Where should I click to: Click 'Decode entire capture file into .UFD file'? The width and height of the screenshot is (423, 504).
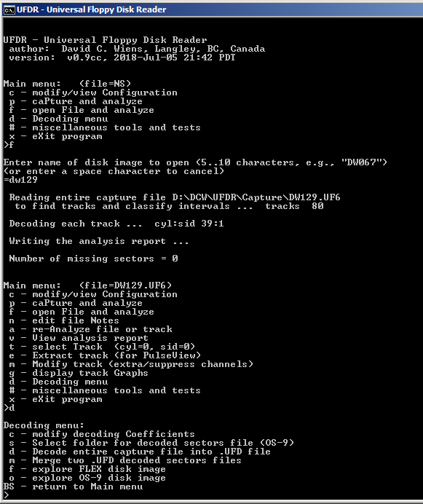pos(140,452)
